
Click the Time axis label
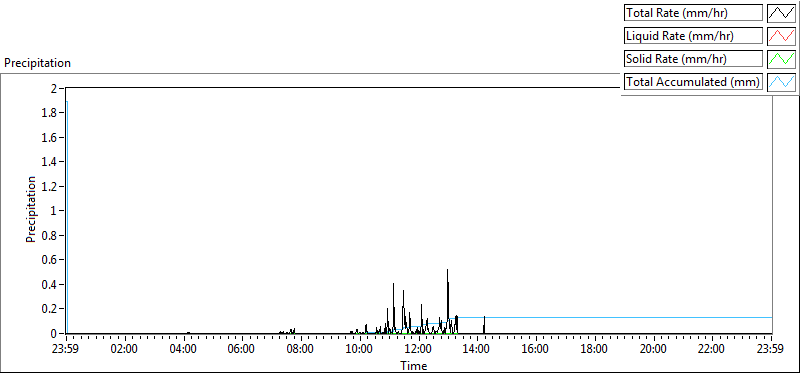414,365
